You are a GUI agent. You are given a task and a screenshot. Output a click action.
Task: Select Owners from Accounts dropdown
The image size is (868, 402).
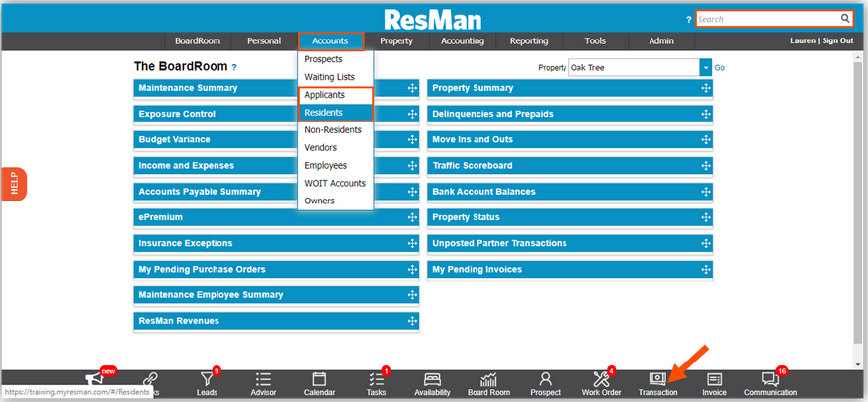pyautogui.click(x=335, y=201)
